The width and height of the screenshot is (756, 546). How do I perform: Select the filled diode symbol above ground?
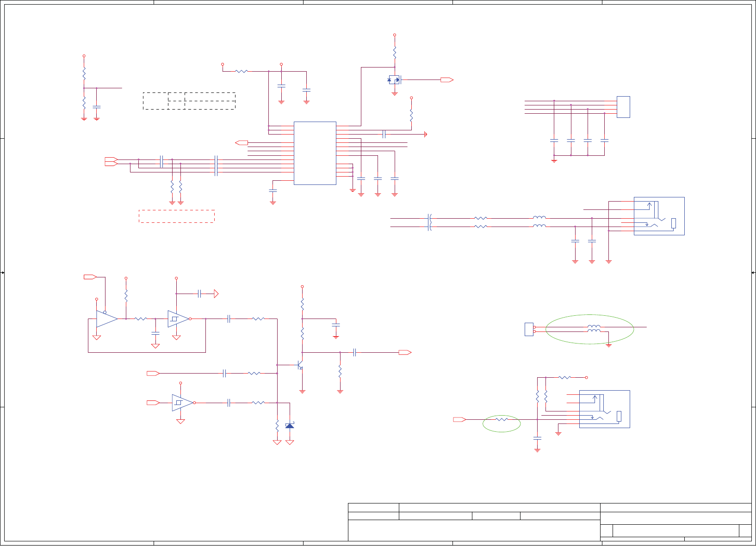point(290,425)
